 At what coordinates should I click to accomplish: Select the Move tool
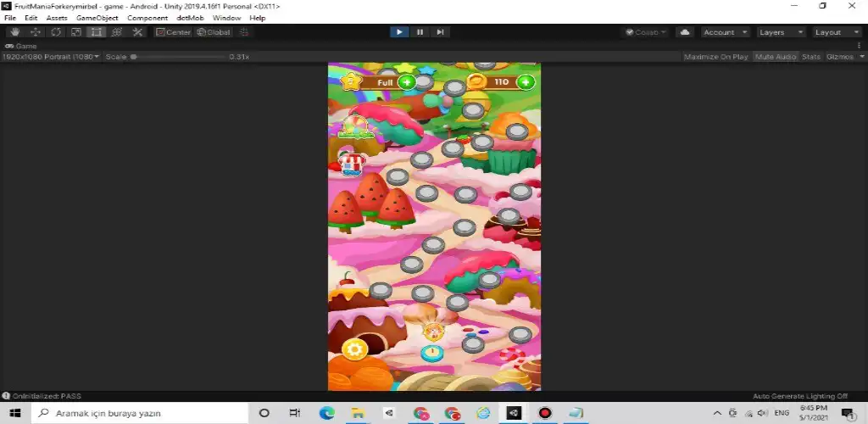(36, 32)
